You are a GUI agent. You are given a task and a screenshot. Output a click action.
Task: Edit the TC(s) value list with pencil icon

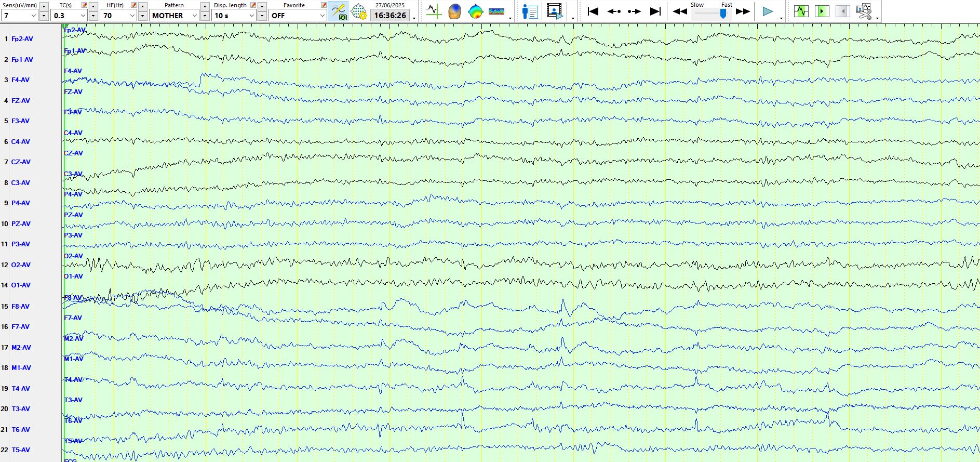[85, 5]
